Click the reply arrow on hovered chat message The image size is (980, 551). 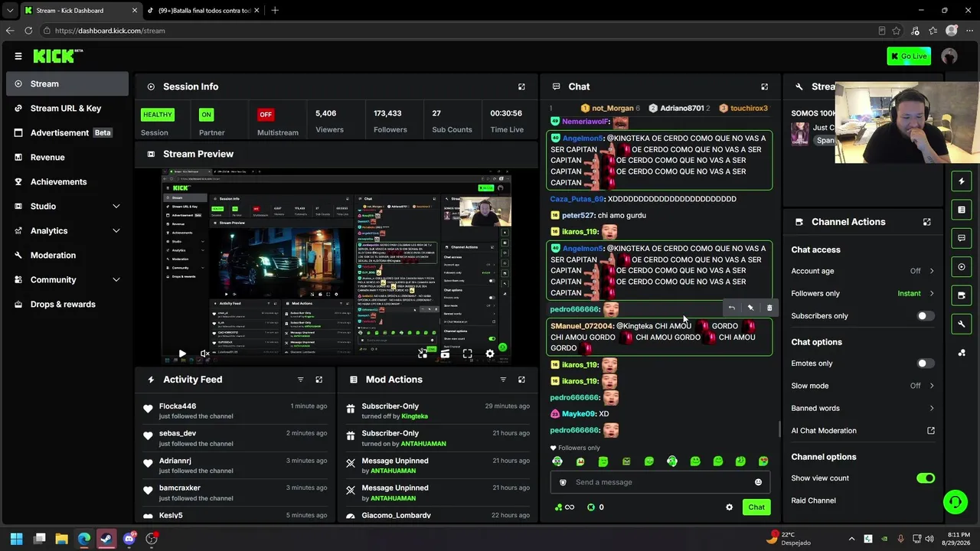pyautogui.click(x=731, y=308)
